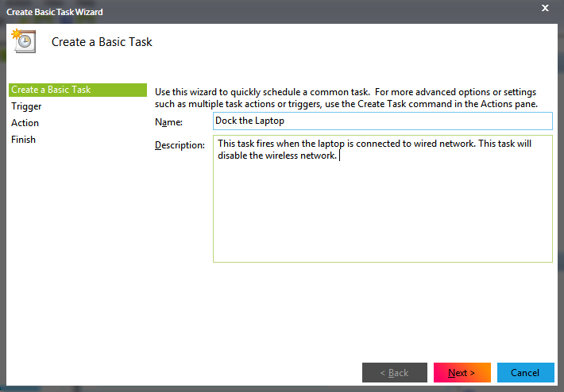Place cursor after the word Dock in Name
564x392 pixels.
pyautogui.click(x=238, y=121)
